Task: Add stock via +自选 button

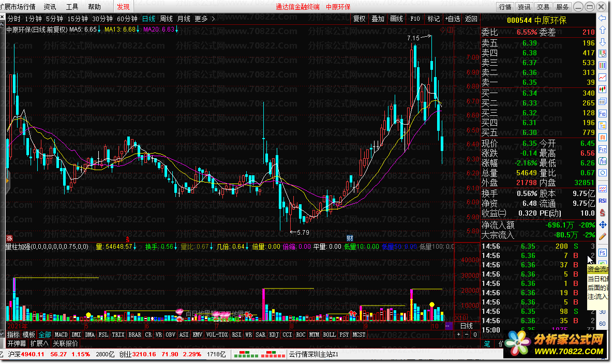Action: click(452, 19)
